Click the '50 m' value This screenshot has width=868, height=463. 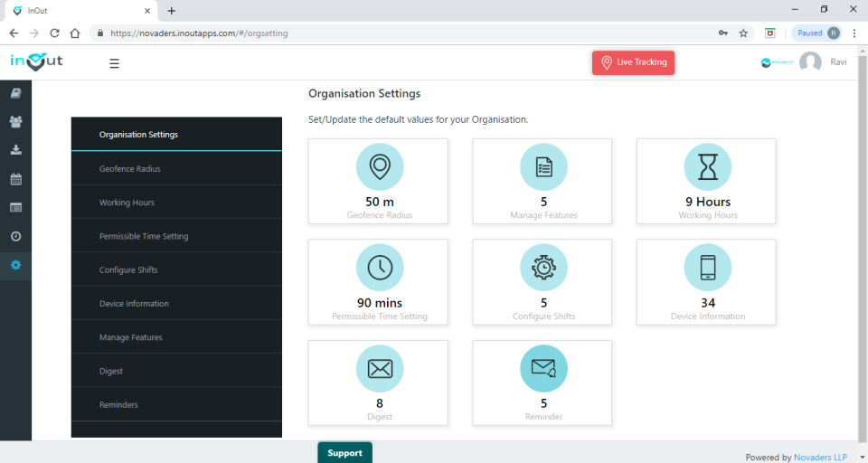tap(380, 202)
